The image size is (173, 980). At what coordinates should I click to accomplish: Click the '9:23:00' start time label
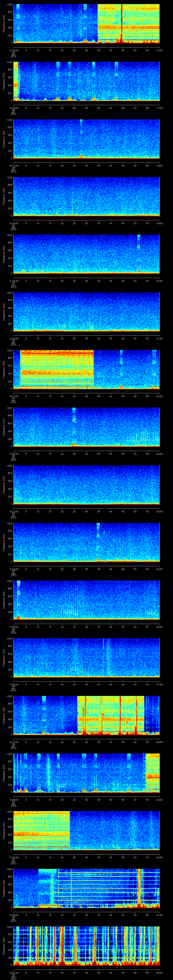click(14, 511)
